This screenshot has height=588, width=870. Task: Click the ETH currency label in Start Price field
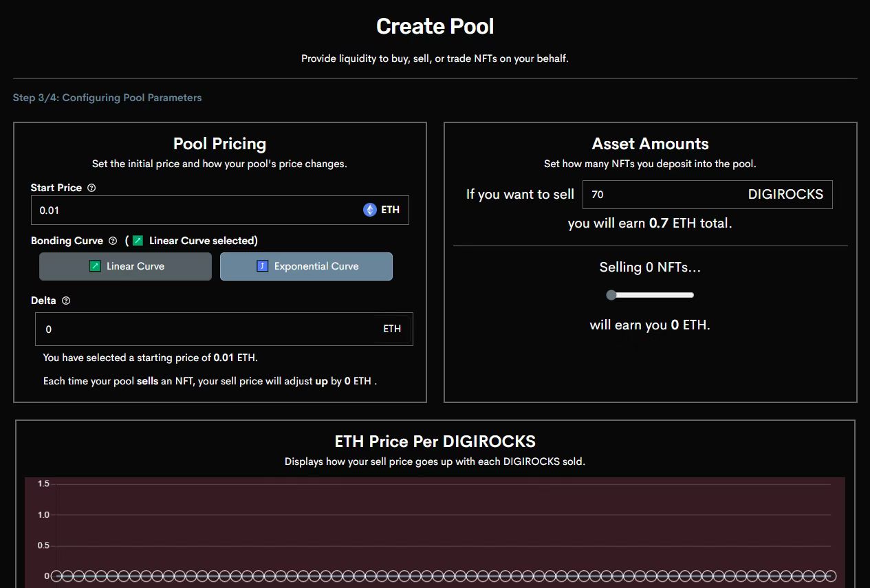pyautogui.click(x=391, y=210)
